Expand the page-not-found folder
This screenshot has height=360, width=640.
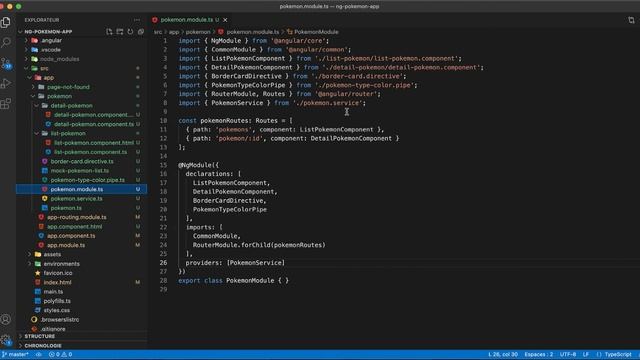tap(68, 87)
